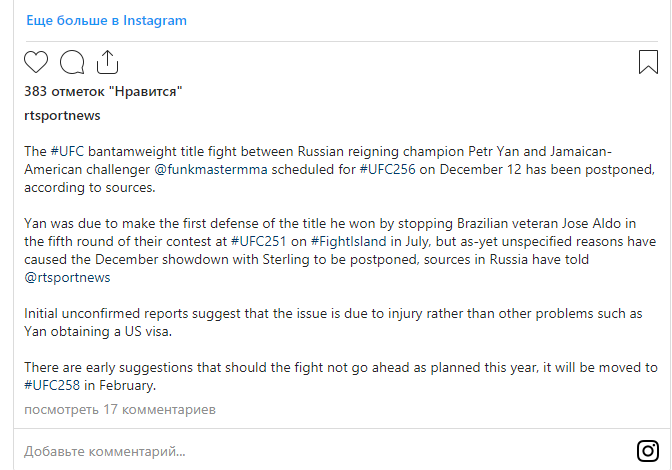The image size is (672, 470).
Task: Save post with bookmark icon
Action: tap(647, 62)
